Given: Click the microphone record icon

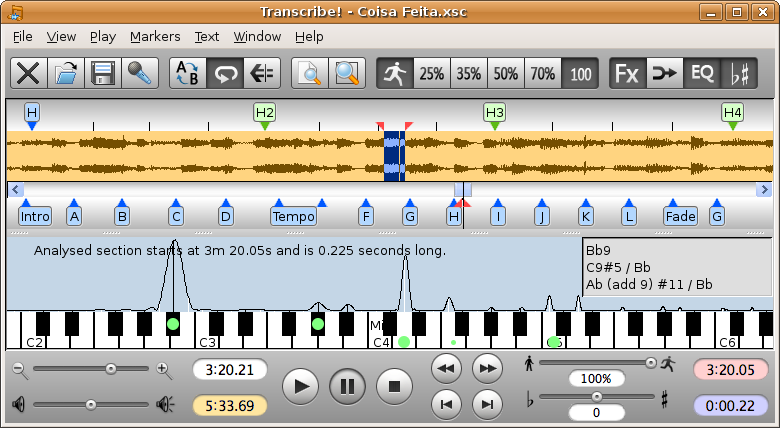Looking at the screenshot, I should pyautogui.click(x=140, y=74).
